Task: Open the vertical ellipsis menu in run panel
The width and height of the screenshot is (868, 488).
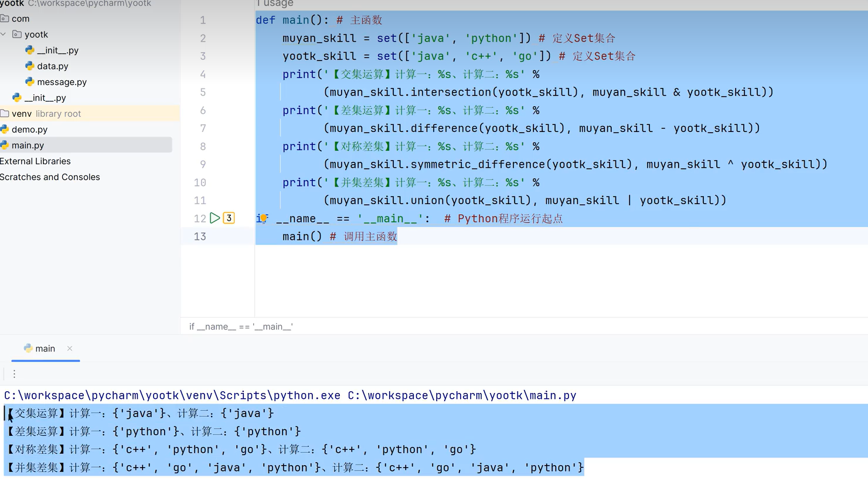Action: pyautogui.click(x=14, y=374)
